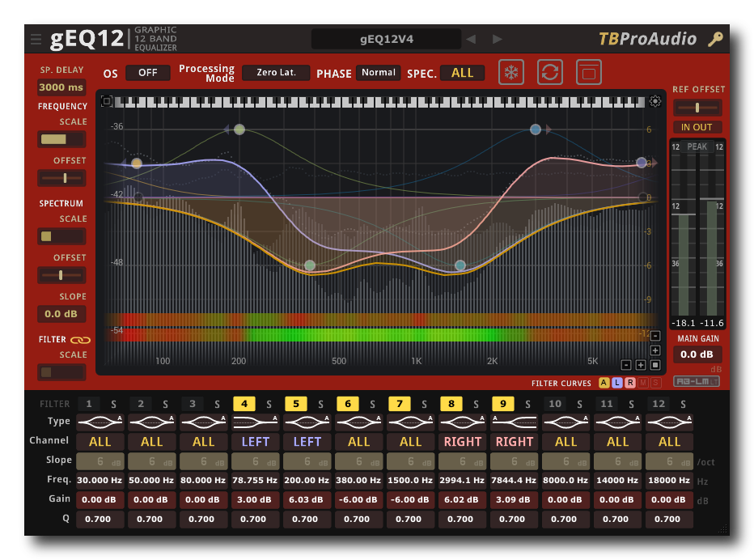Click the FILTER SCALE slider
Viewport: 754px width, 560px height.
tap(61, 372)
